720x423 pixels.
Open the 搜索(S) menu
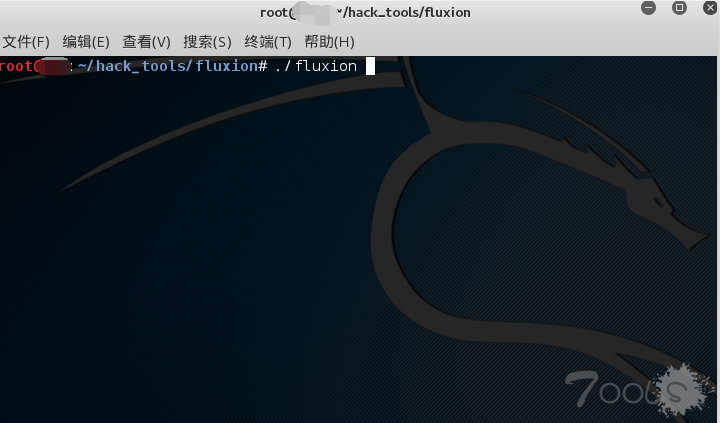point(208,42)
